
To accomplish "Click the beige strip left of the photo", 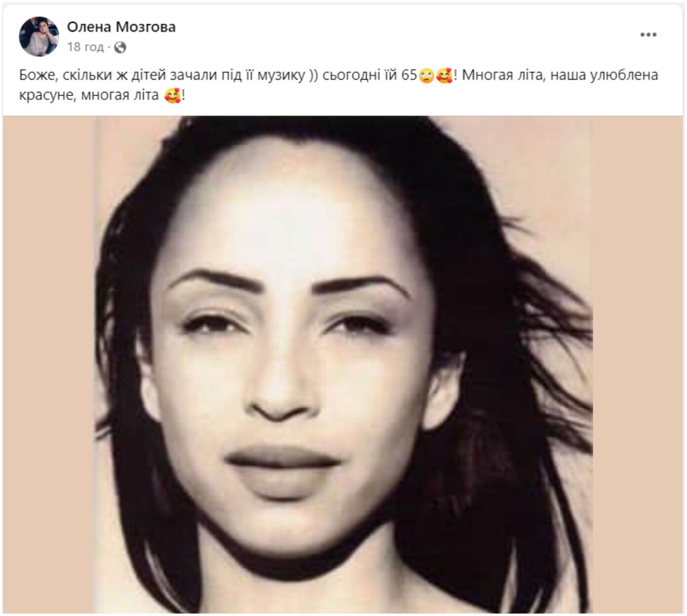I will [x=48, y=364].
